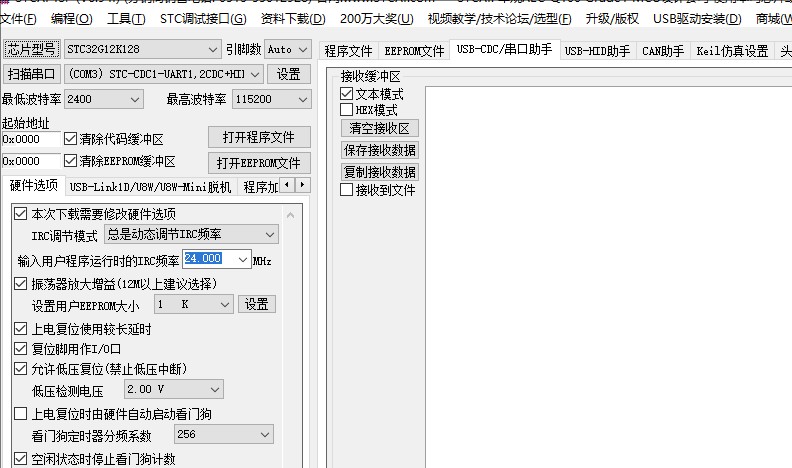Click the 设置 button beside EEPROM size
The image size is (792, 468).
pyautogui.click(x=257, y=304)
